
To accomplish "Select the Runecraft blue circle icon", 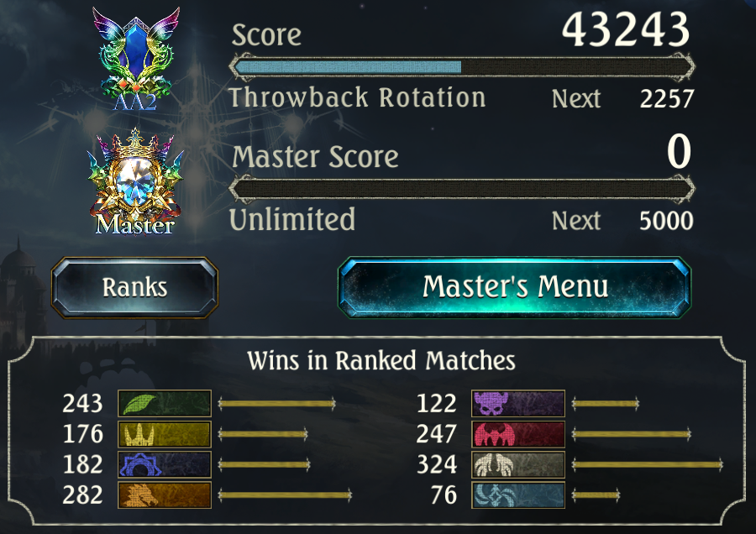I will [x=165, y=464].
